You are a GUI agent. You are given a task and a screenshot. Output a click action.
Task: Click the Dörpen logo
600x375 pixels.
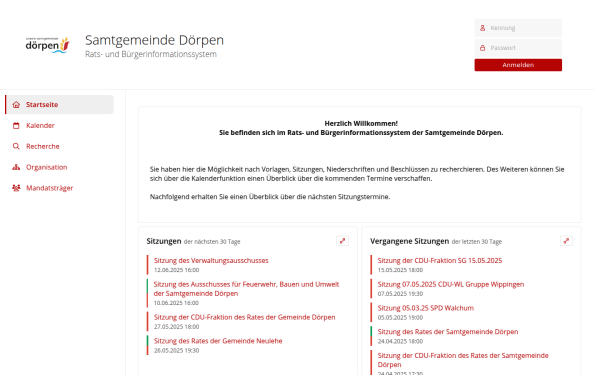click(x=48, y=45)
